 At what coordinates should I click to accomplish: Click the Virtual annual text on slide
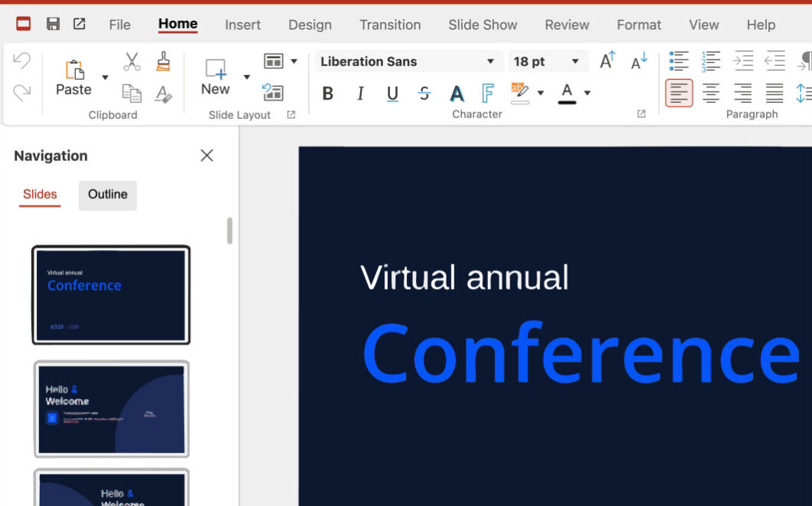464,278
